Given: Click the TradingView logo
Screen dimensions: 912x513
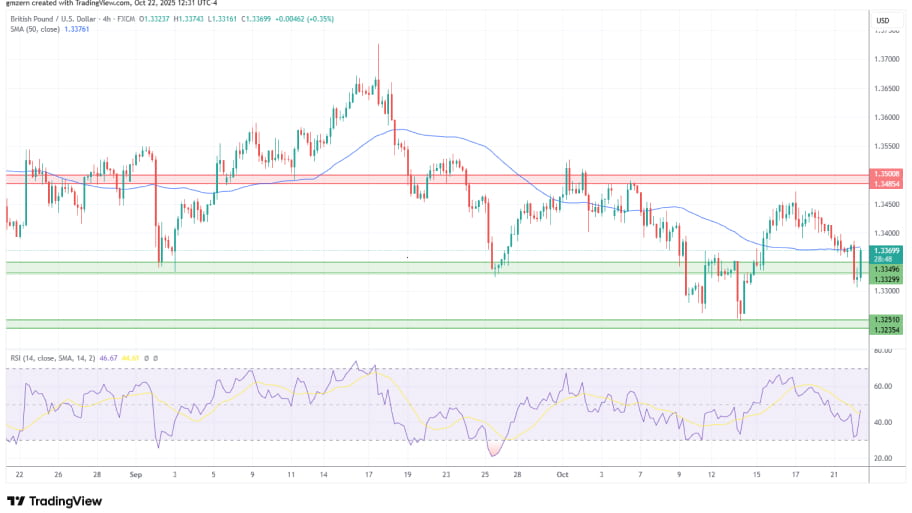Looking at the screenshot, I should point(50,500).
